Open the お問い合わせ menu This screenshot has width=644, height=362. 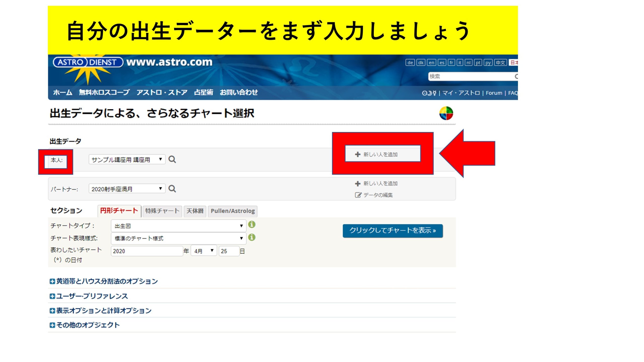239,92
